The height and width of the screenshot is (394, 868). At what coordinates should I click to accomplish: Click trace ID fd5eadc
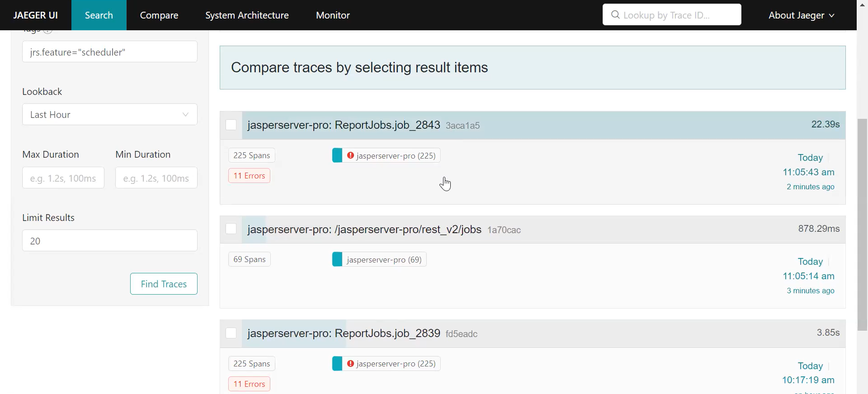point(462,334)
